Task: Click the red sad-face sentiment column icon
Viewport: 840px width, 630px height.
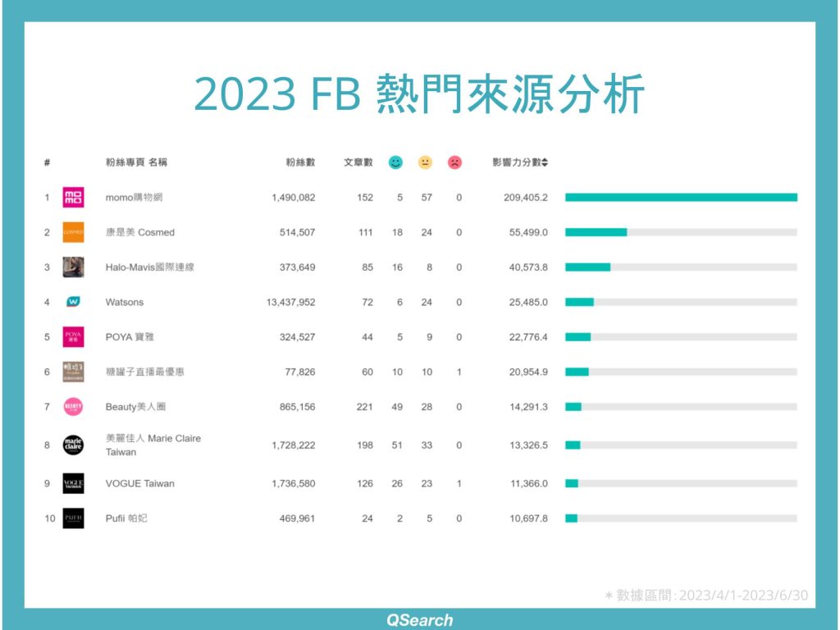Action: point(454,162)
